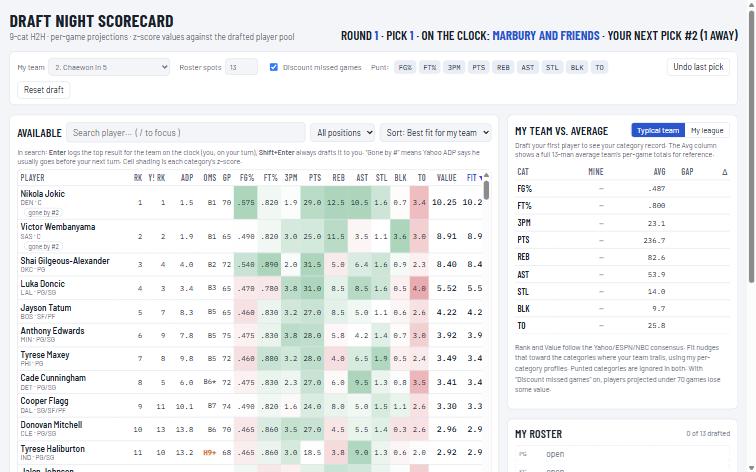This screenshot has width=756, height=472.
Task: Click the Undo last pick button
Action: click(698, 67)
